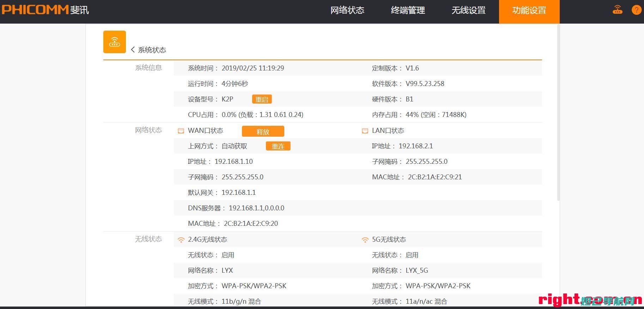Select 5G network name LYX_5G
Screen dimensions: 644x309
pos(417,270)
